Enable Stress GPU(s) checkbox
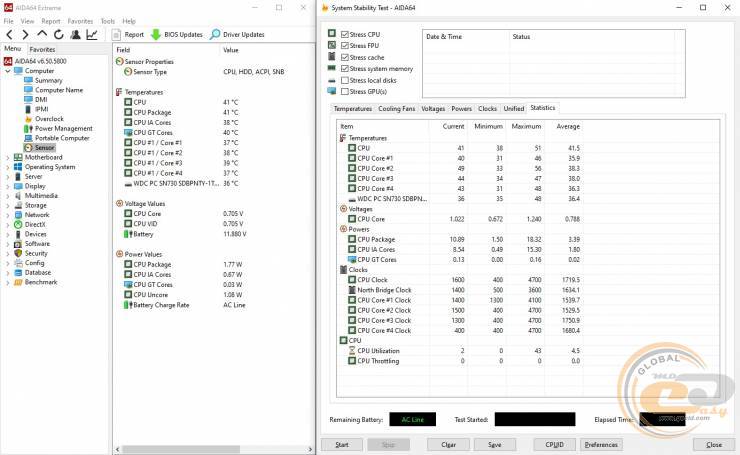Viewport: 740px width, 455px height. click(x=345, y=92)
